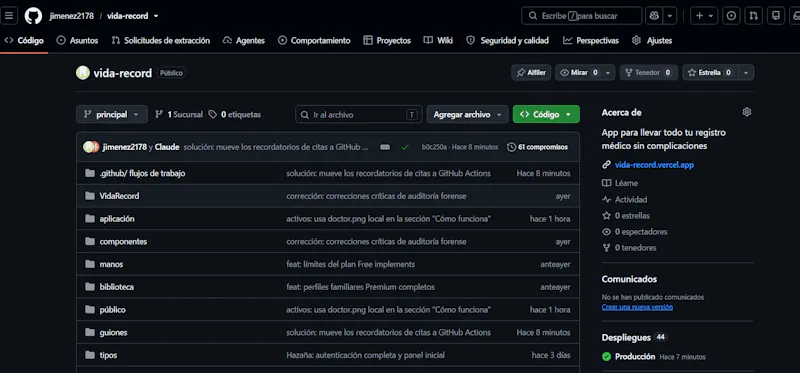Expand the Copilot dropdown arrow in header

point(670,16)
